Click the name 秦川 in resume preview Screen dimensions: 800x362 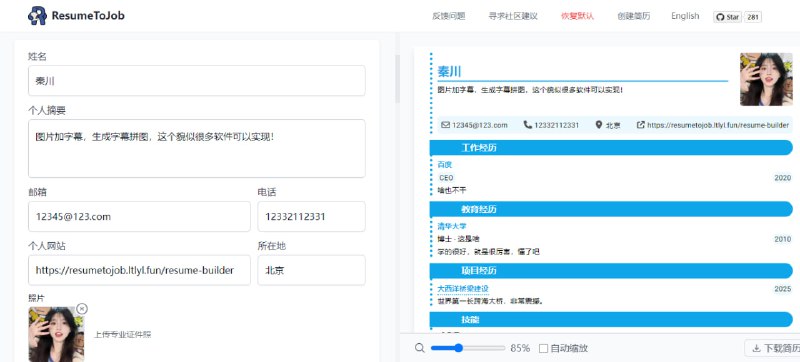(449, 71)
